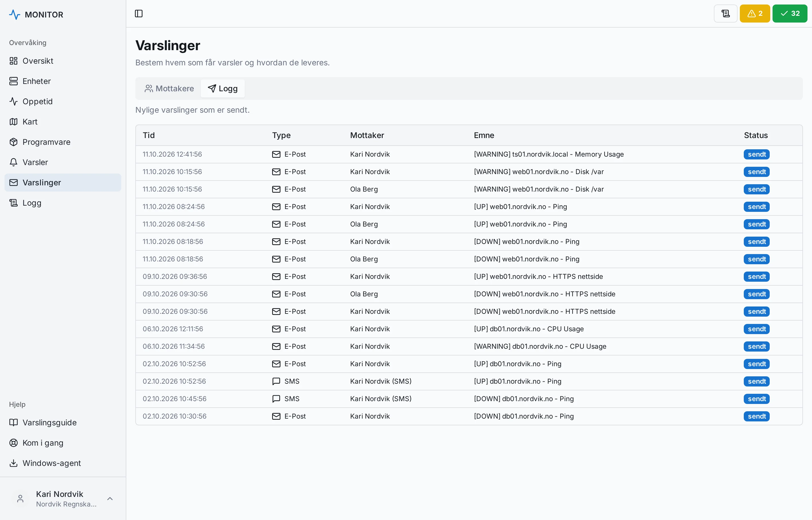Select timestamp '02.10.2026 10:30:56'
Image resolution: width=812 pixels, height=520 pixels.
pyautogui.click(x=174, y=416)
